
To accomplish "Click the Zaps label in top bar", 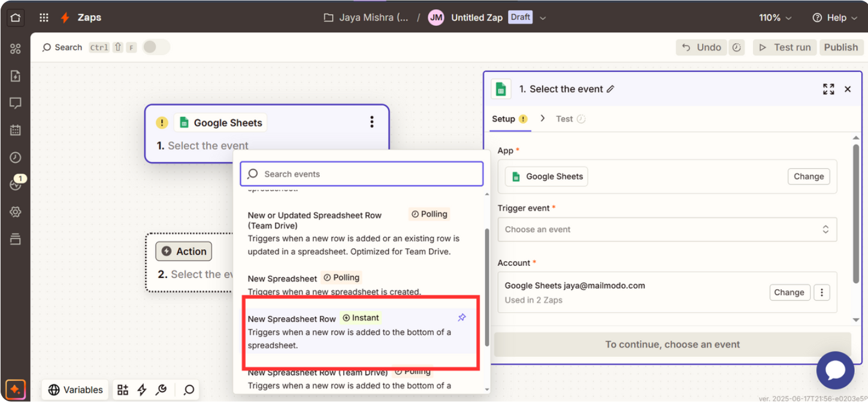I will pyautogui.click(x=89, y=17).
